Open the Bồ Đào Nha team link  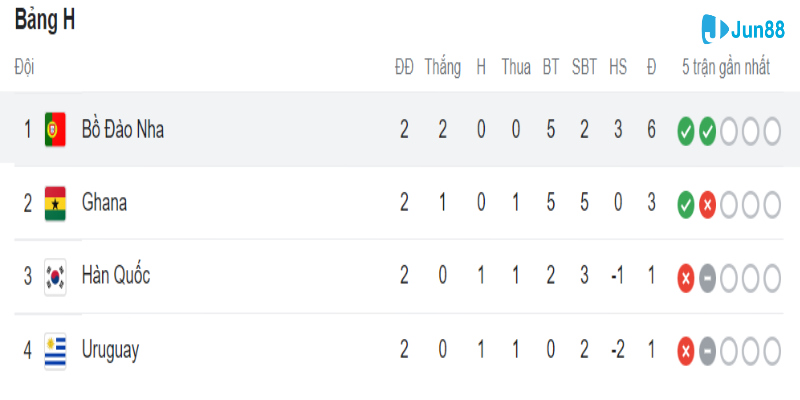pyautogui.click(x=122, y=129)
